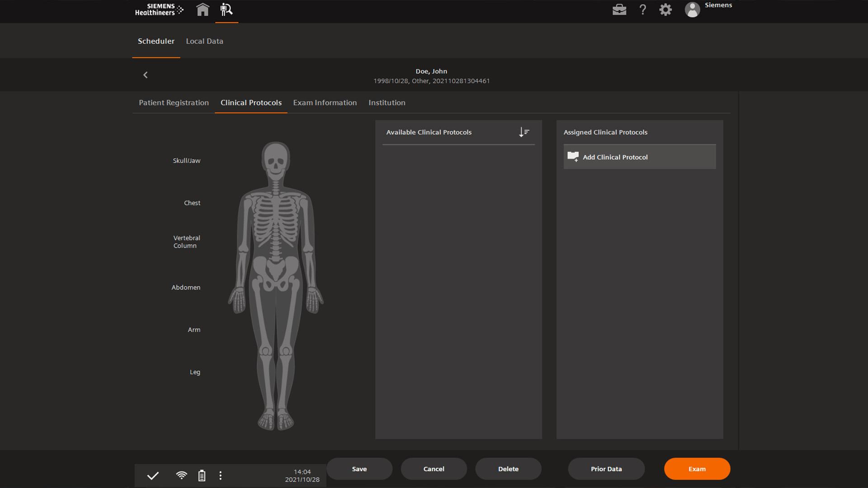This screenshot has height=488, width=868.
Task: Open the Siemens user profile avatar
Action: 692,9
